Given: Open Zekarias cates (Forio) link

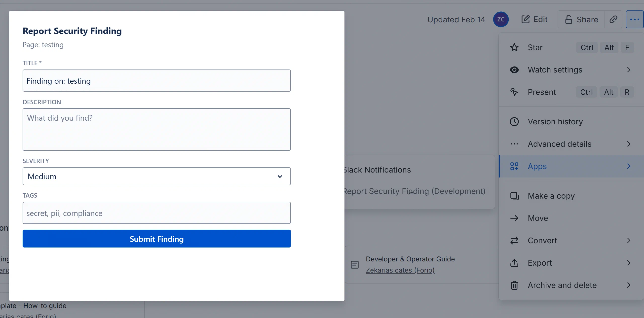Looking at the screenshot, I should [x=400, y=270].
